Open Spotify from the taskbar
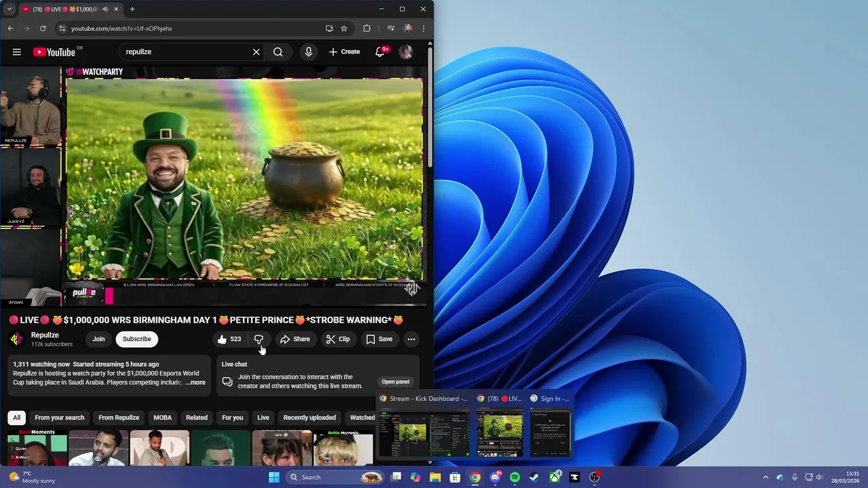This screenshot has height=488, width=868. click(x=515, y=477)
